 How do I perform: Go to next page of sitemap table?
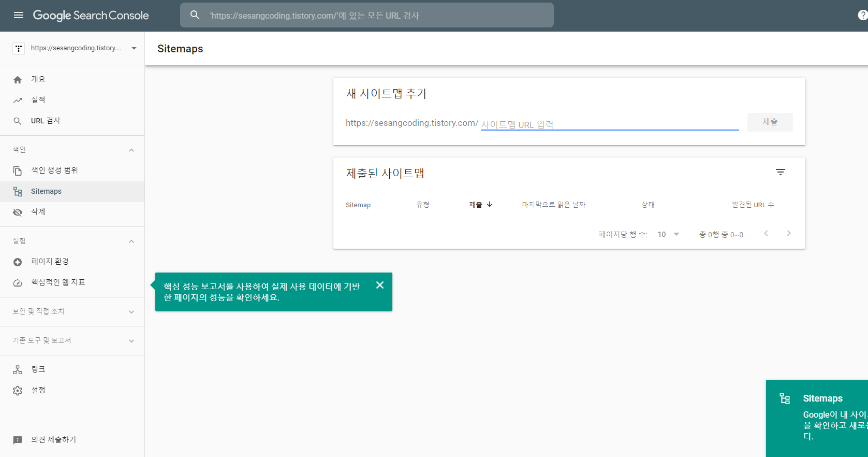point(789,233)
